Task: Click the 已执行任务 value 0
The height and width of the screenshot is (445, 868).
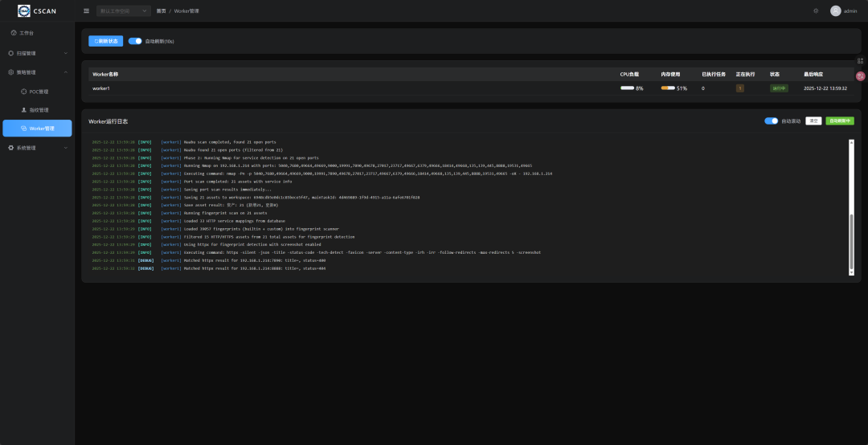Action: [x=703, y=88]
